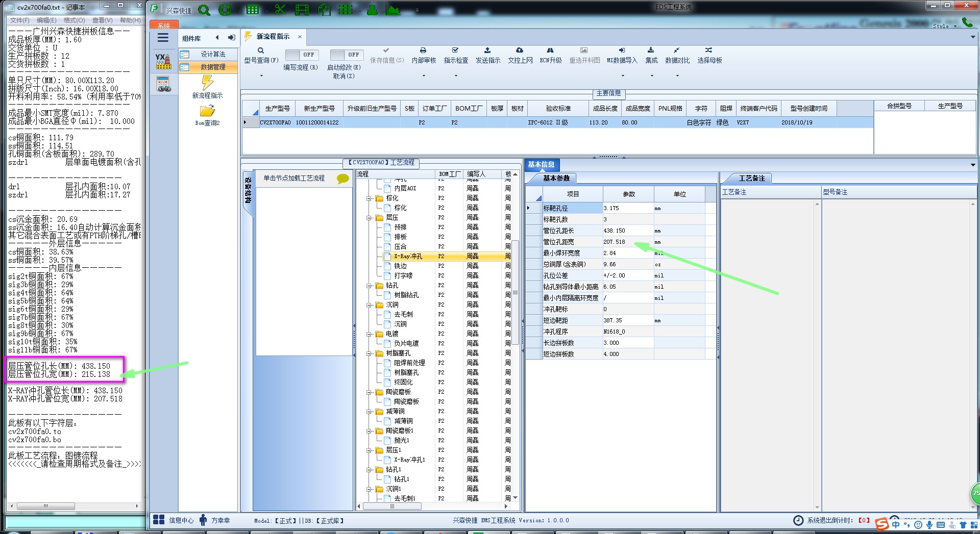Open dropdown arrow under 集成
This screenshot has width=980, height=534.
click(x=652, y=76)
